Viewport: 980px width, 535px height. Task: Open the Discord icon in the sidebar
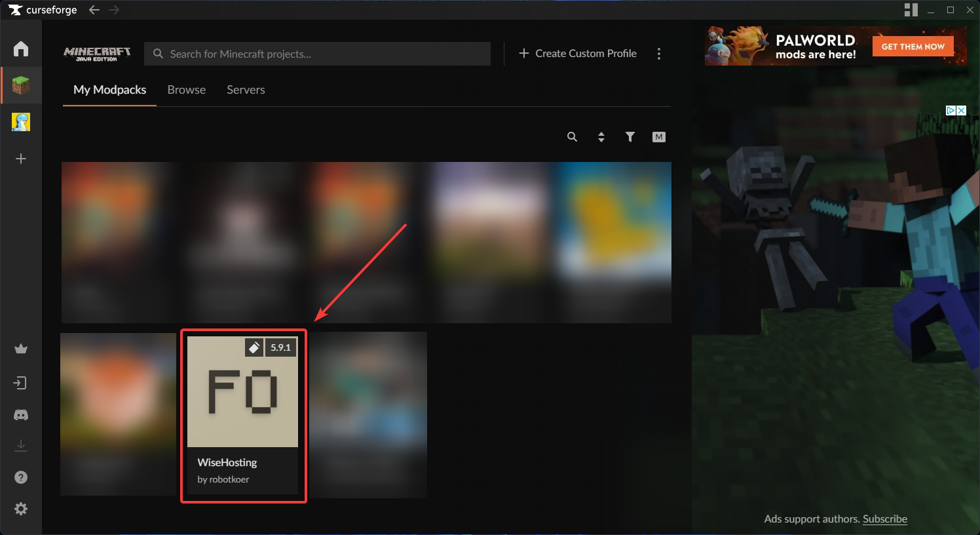(x=21, y=415)
